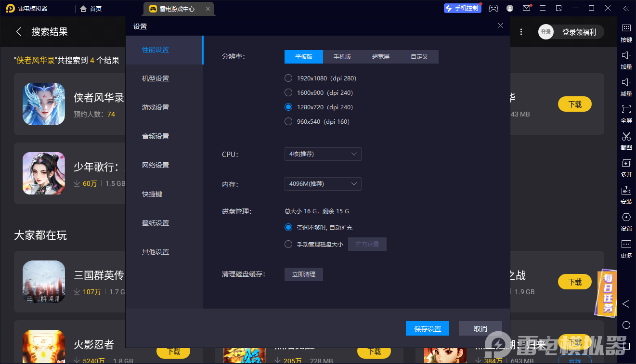This screenshot has width=636, height=364.
Task: Click 下载 for the 1.9 GB game
Action: [575, 282]
